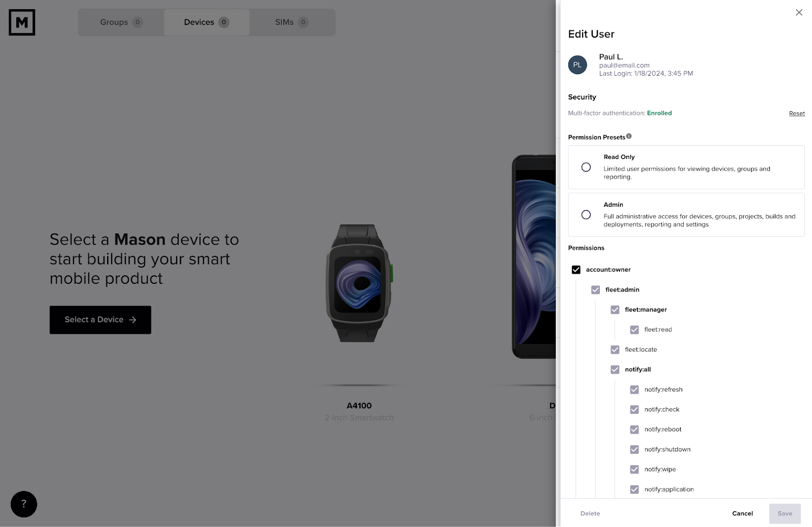
Task: Select the 6-inch phone device image
Action: 534,257
